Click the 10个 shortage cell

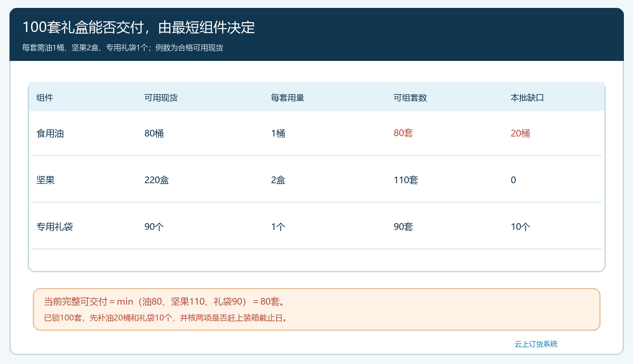tap(520, 227)
